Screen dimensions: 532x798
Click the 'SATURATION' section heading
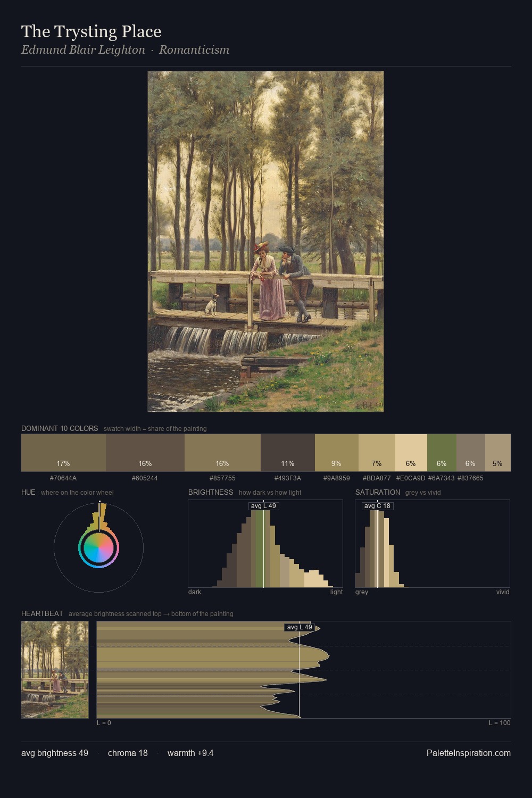click(378, 492)
